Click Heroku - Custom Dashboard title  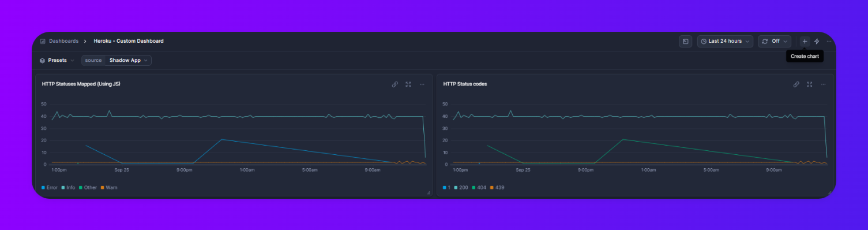[129, 41]
